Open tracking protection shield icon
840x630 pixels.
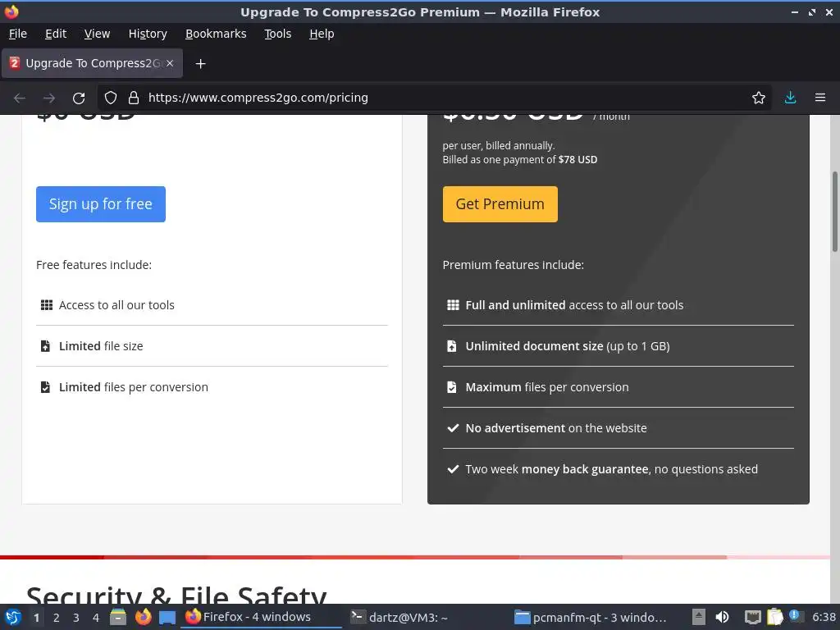pos(111,98)
